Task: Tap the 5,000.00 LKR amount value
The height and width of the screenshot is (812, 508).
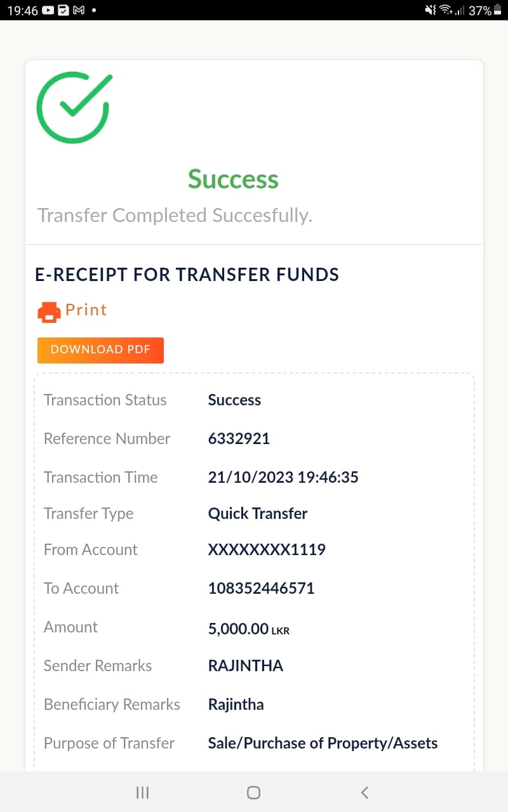Action: [x=248, y=629]
